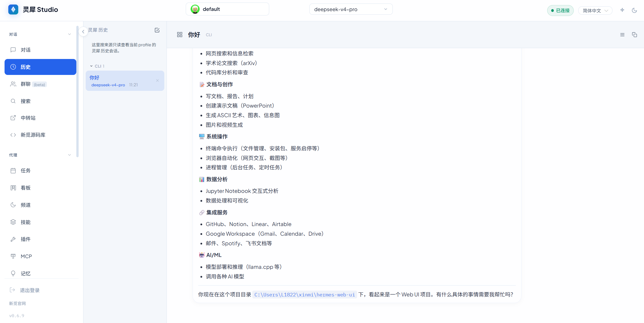Image resolution: width=644 pixels, height=323 pixels.
Task: Click the v0.6.9 version text
Action: click(17, 316)
